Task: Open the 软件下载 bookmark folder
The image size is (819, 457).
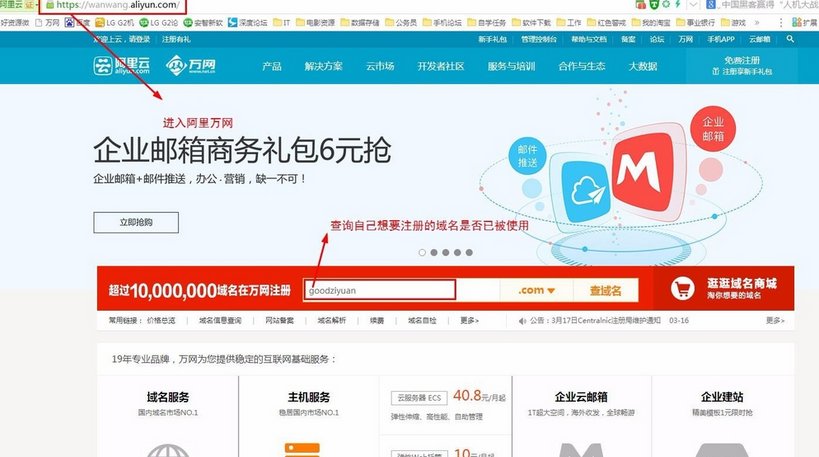Action: (x=532, y=22)
